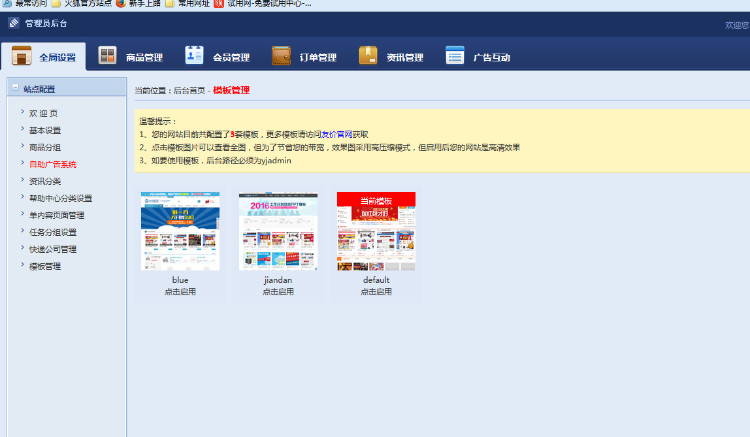
Task: View the default template thumbnail marked 当前模板
Action: pos(376,231)
